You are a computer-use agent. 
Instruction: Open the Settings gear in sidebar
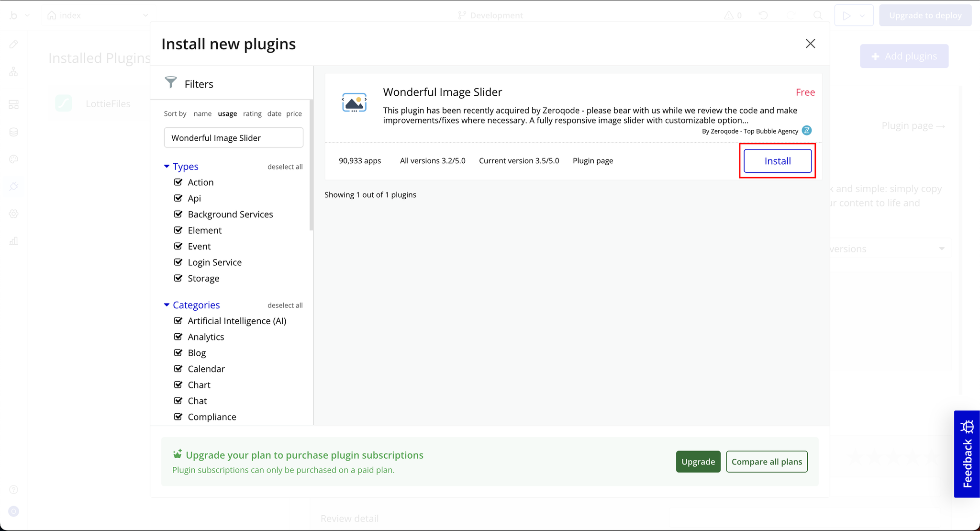[14, 214]
